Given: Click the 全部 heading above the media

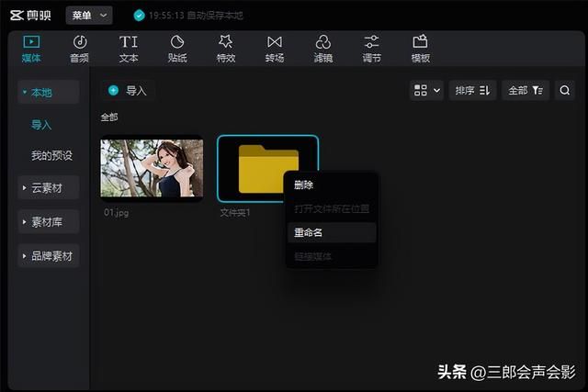Looking at the screenshot, I should (109, 118).
